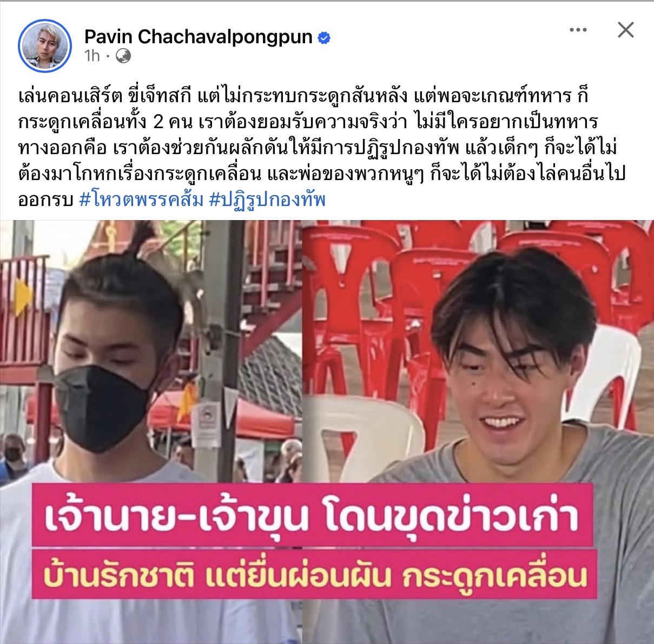Open the Pavin Chachavalpongpun profile name link
This screenshot has height=644, width=654.
[199, 37]
